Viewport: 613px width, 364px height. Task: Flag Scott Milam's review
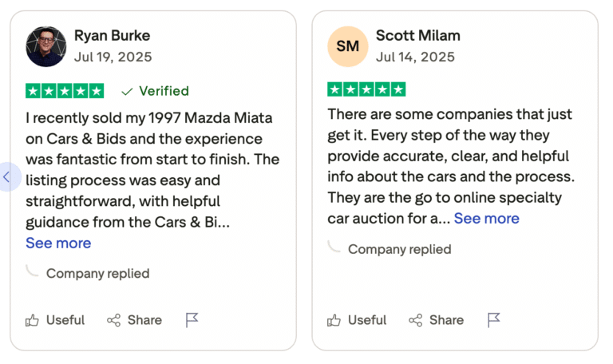tap(493, 320)
